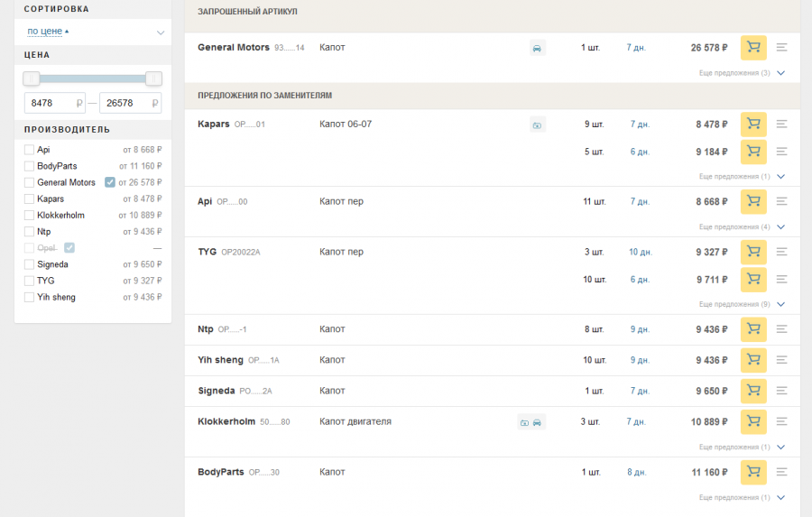
Task: Expand 9 more offers for TYG
Action: pyautogui.click(x=742, y=304)
